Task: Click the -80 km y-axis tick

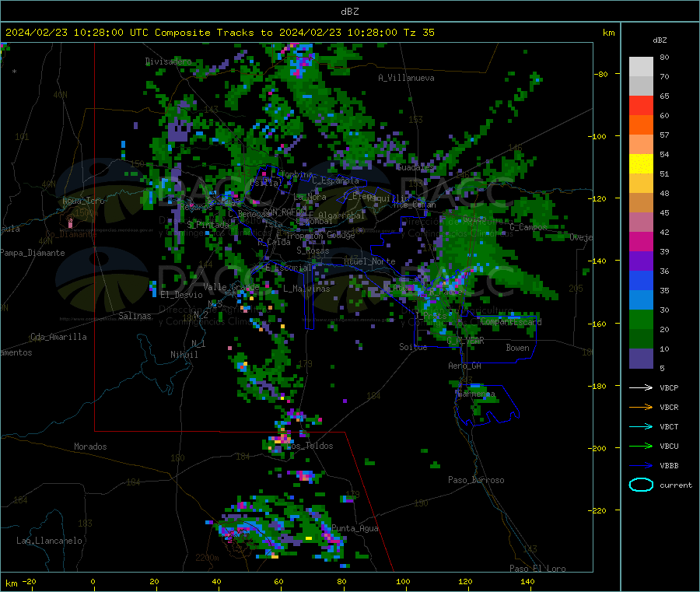Action: point(601,74)
